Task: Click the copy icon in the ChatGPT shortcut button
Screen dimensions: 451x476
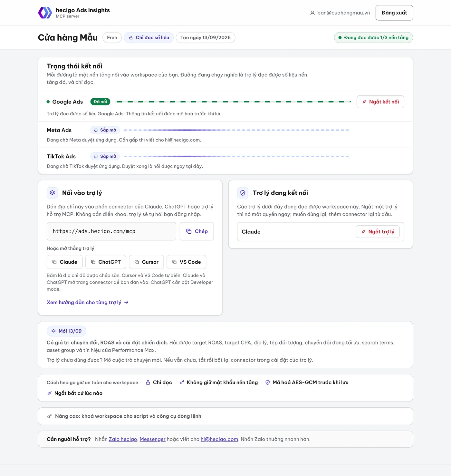Action: click(x=93, y=262)
